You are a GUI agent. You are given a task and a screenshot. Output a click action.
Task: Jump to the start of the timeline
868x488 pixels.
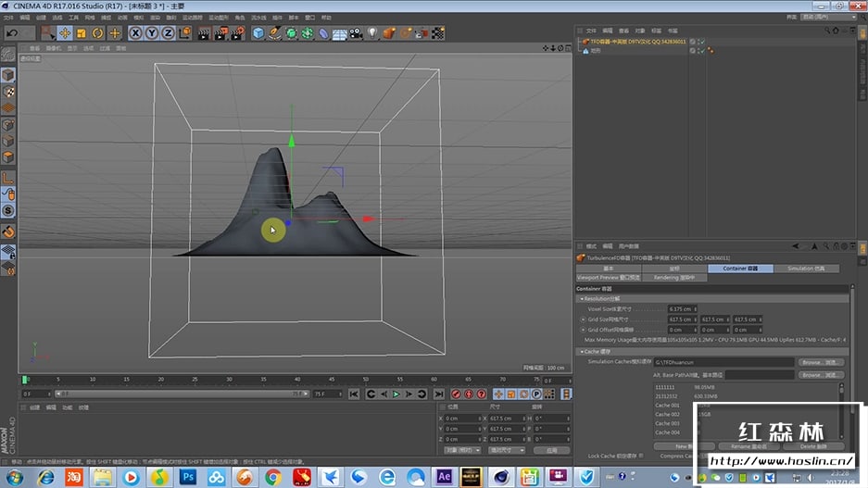click(354, 394)
